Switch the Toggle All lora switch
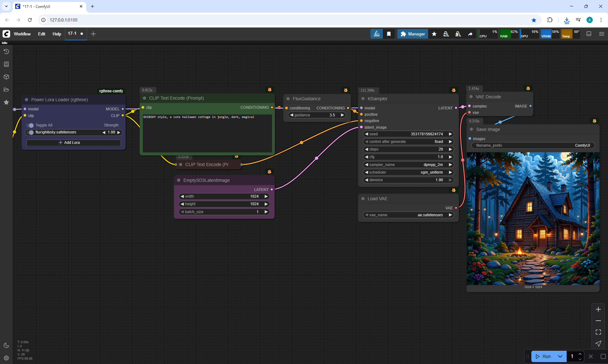 click(30, 125)
